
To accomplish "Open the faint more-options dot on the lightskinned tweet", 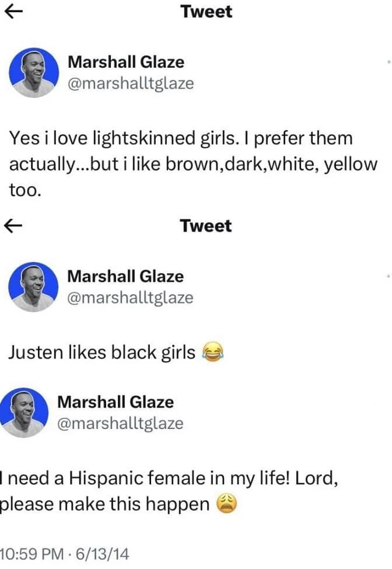I will [388, 61].
